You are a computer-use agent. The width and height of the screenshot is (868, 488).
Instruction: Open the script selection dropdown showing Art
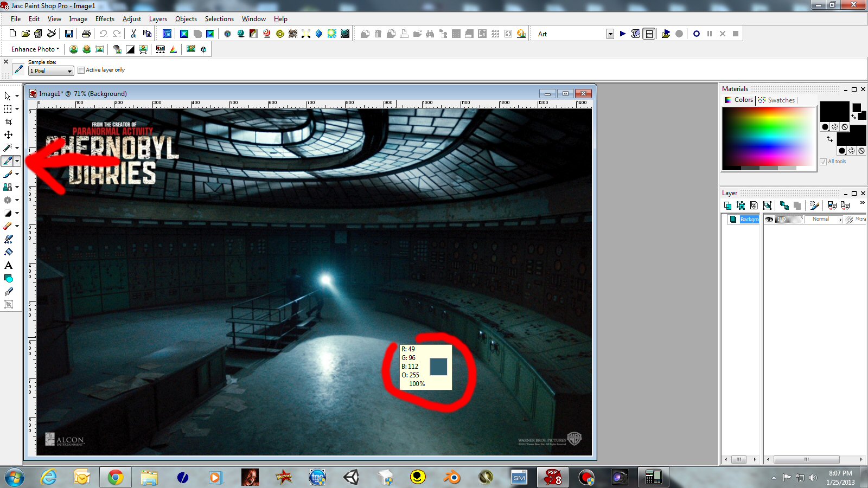click(x=610, y=34)
